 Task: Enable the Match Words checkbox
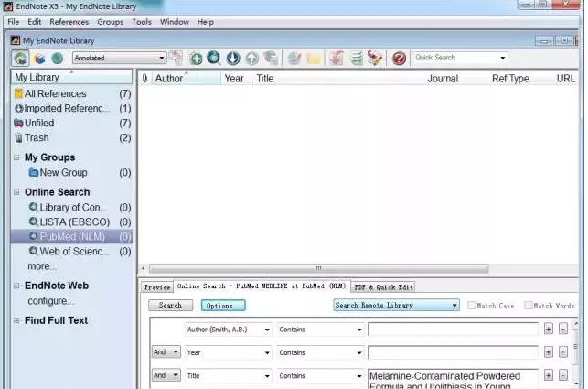click(x=528, y=306)
